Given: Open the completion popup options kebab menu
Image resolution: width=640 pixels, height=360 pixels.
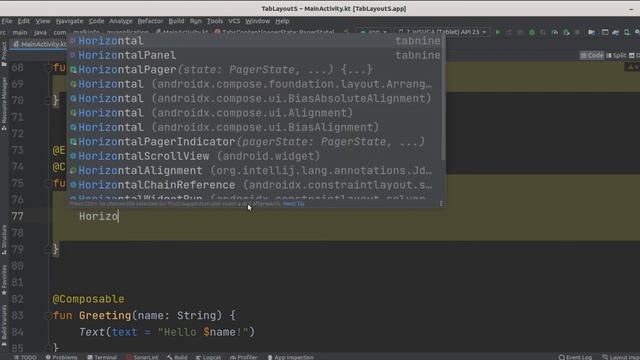Looking at the screenshot, I should click(441, 203).
